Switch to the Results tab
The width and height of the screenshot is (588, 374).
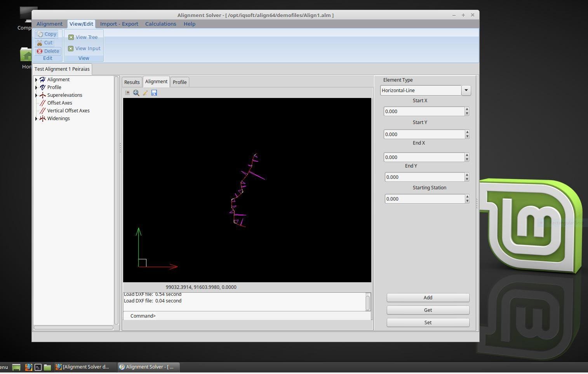132,82
